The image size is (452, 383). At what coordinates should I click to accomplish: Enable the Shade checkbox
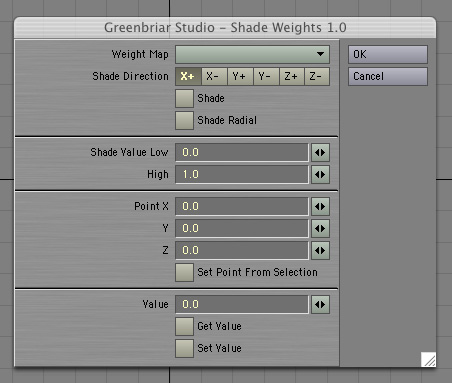coord(184,98)
